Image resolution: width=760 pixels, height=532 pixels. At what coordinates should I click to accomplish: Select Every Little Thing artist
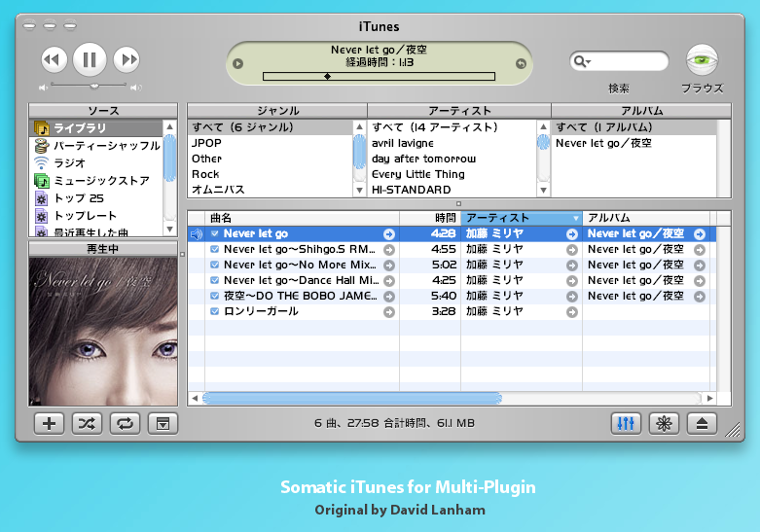pos(452,174)
